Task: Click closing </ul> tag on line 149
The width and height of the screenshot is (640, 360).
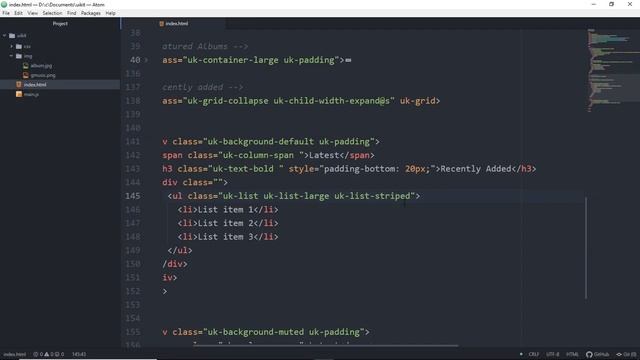Action: click(180, 250)
